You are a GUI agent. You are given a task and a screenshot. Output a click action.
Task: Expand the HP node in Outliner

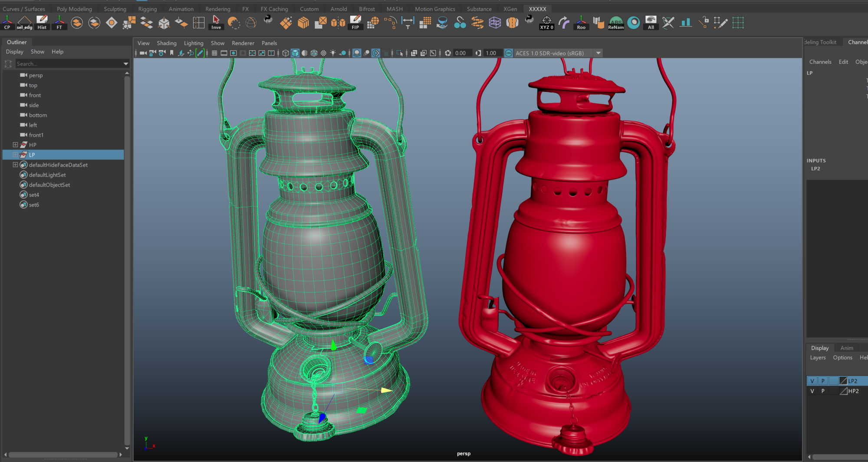[x=15, y=145]
